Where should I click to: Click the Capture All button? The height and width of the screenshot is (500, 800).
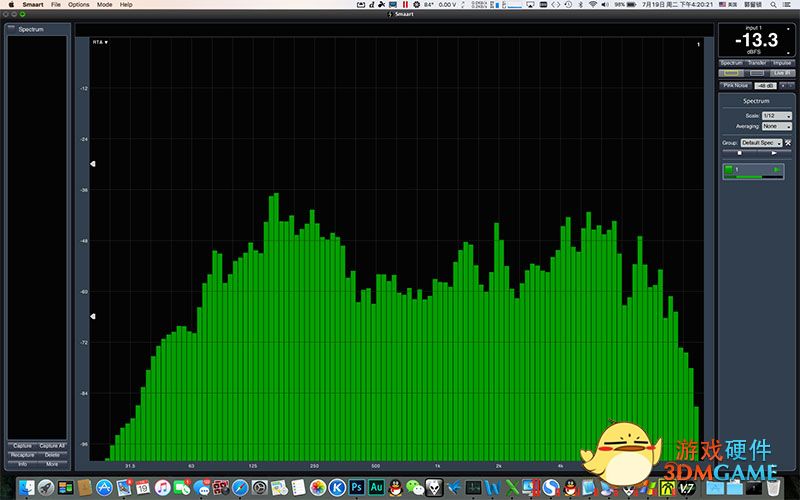point(52,445)
